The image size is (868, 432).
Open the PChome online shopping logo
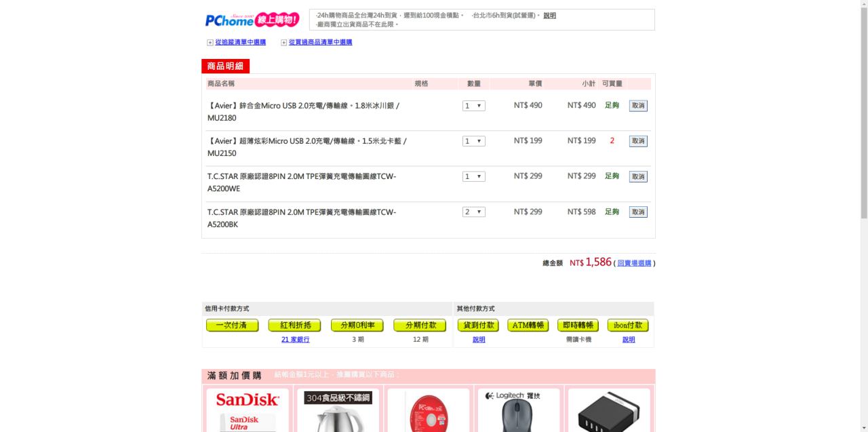252,20
